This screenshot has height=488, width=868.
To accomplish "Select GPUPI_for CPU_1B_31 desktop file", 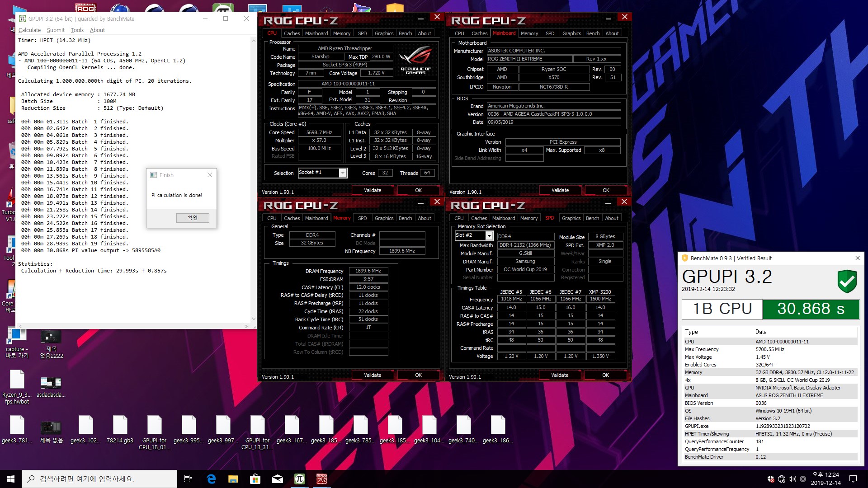I will point(257,432).
